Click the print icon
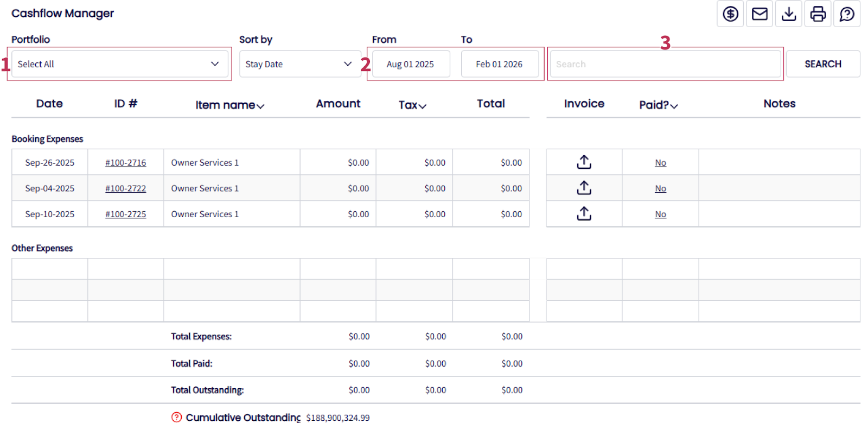868x423 pixels. (x=818, y=14)
